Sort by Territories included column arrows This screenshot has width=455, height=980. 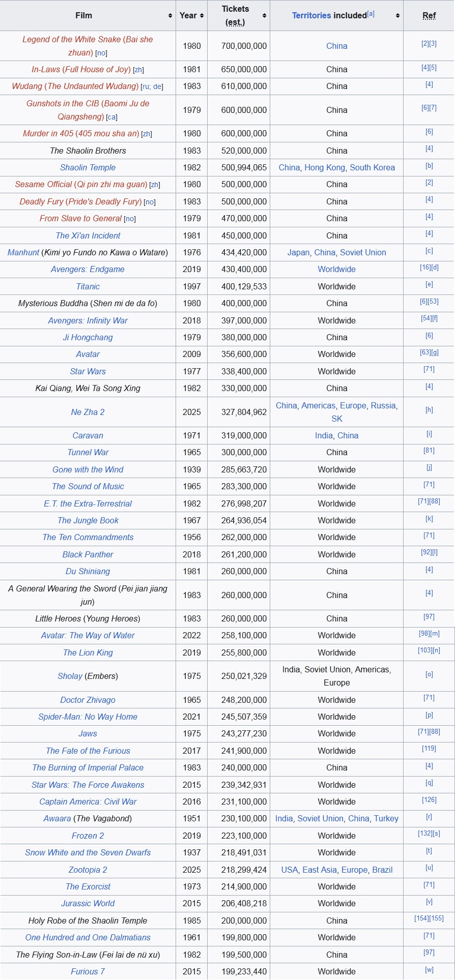pos(397,16)
